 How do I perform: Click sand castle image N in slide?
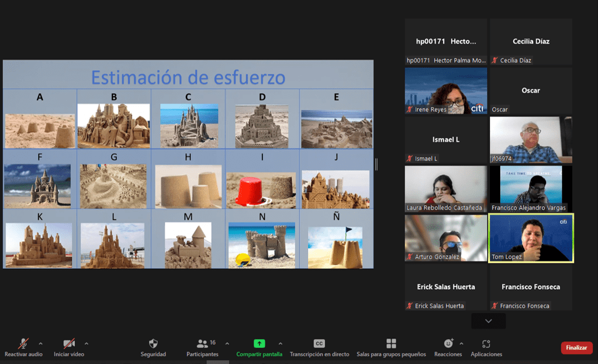coord(262,245)
